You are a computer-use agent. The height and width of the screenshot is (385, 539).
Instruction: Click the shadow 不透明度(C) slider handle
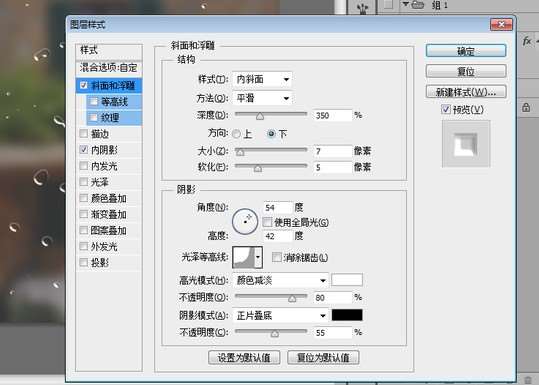[x=274, y=333]
